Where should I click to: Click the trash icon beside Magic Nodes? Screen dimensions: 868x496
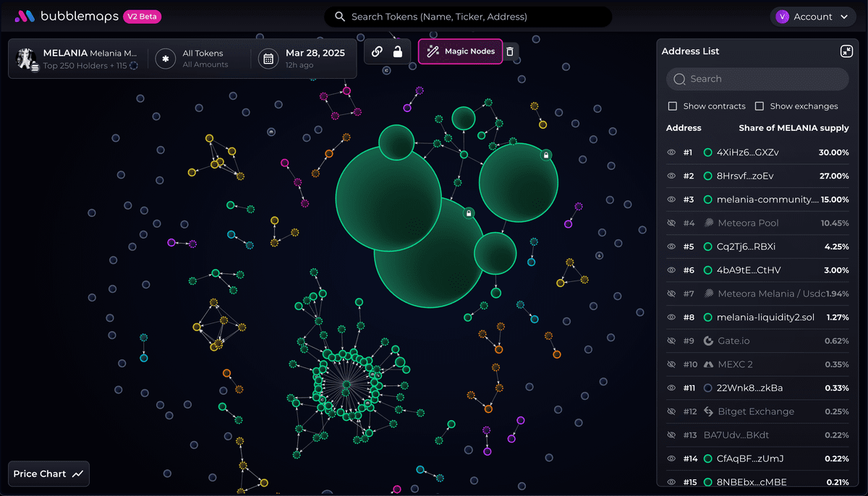click(510, 51)
